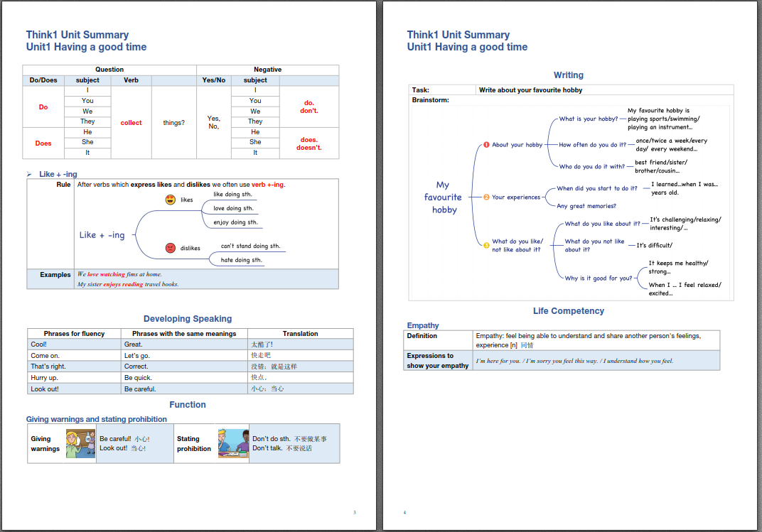
Task: Click "Write about your favourite hobby" task text
Action: (530, 90)
